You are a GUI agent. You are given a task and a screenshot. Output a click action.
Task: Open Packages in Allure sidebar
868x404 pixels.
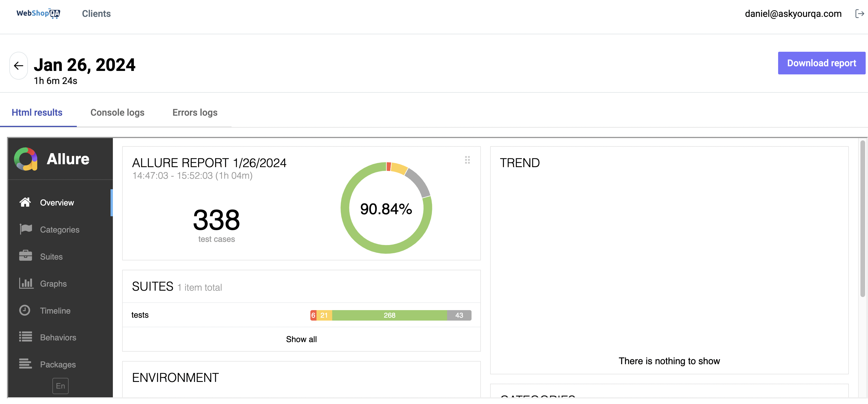pos(60,364)
